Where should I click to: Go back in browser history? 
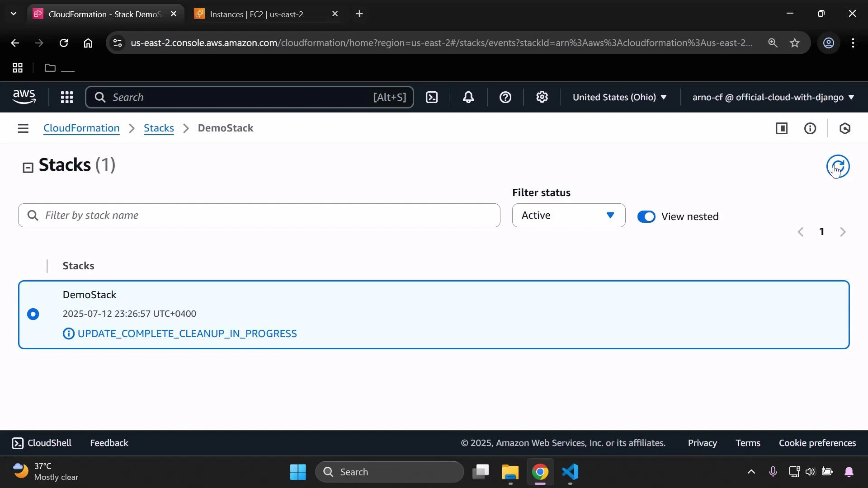(15, 43)
